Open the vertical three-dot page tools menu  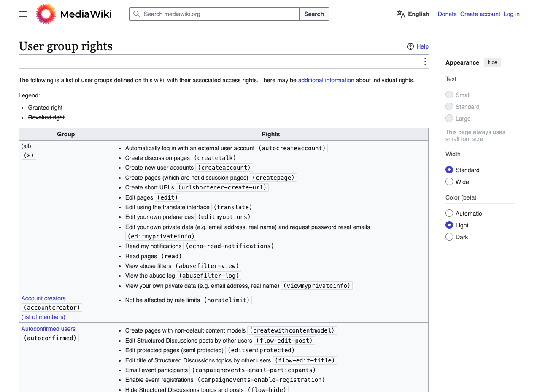click(x=425, y=62)
